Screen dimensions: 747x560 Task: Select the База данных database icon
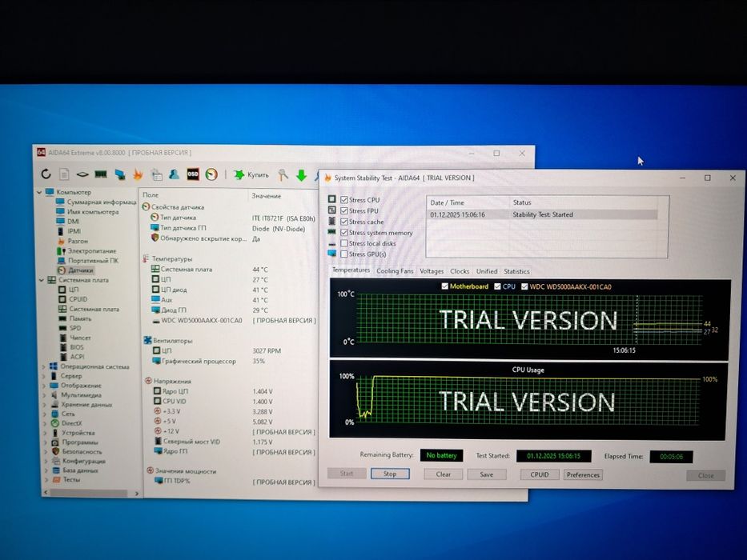coord(56,470)
